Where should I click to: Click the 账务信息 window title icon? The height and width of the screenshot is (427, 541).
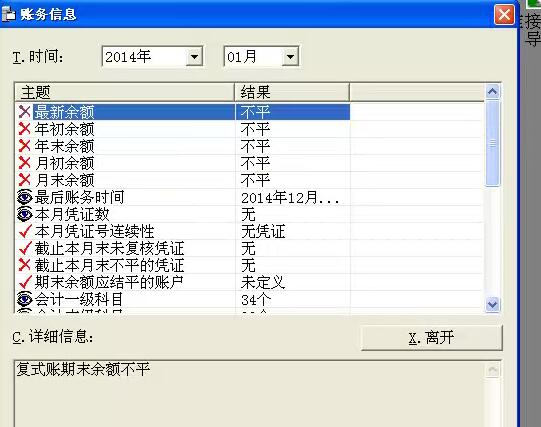[8, 14]
